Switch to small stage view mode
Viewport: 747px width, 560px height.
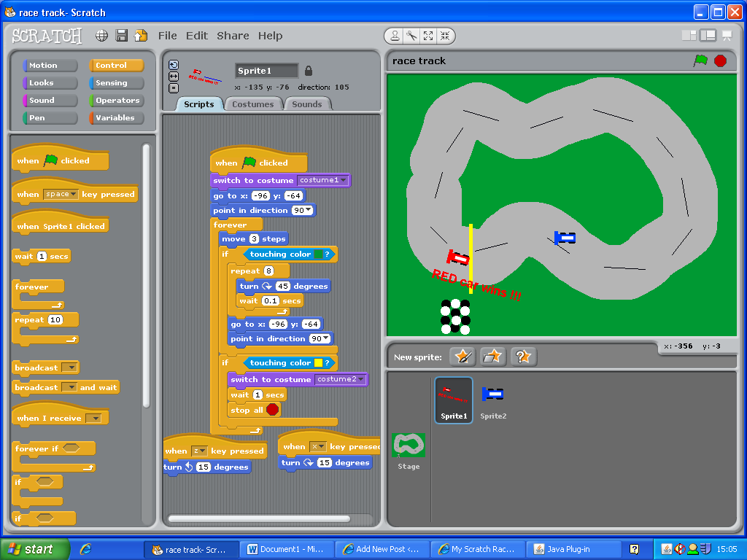click(689, 36)
